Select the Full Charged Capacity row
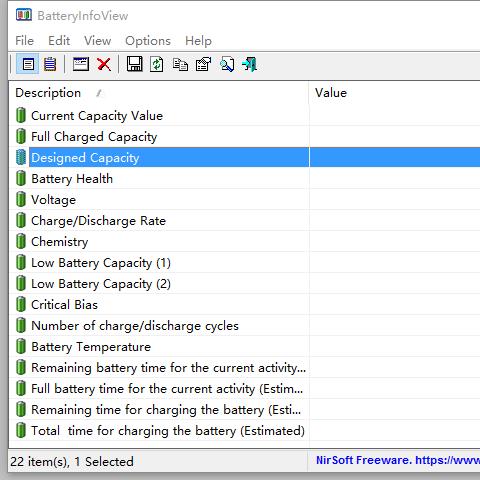The width and height of the screenshot is (480, 480). coord(245,136)
